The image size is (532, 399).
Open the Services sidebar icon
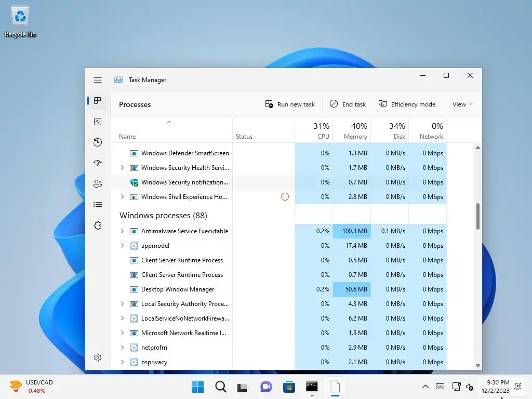(98, 225)
